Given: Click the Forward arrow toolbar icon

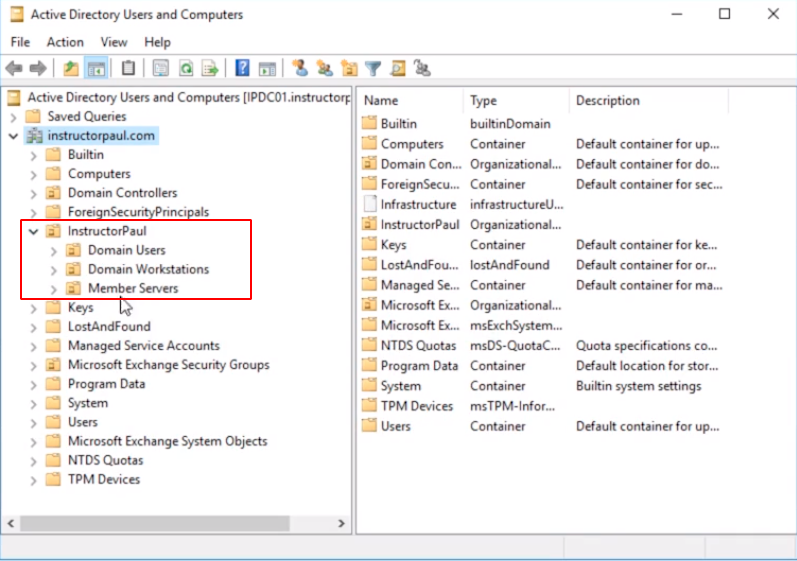Looking at the screenshot, I should coord(38,68).
